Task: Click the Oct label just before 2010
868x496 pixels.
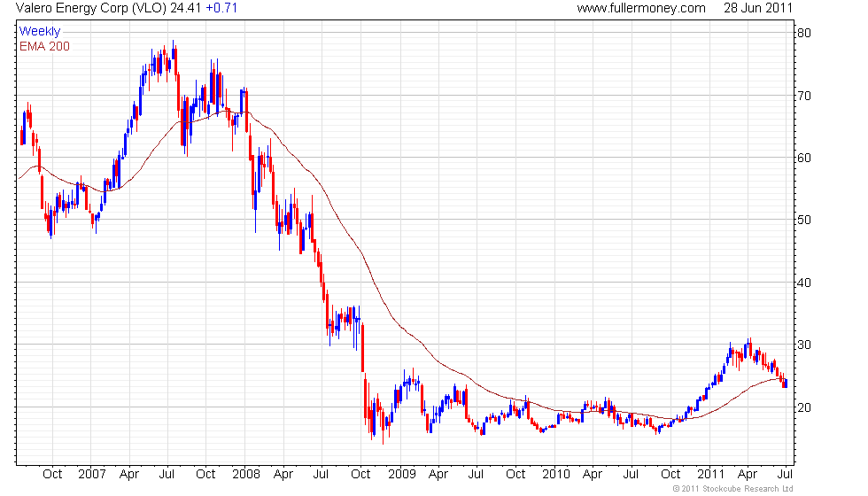Action: [515, 475]
